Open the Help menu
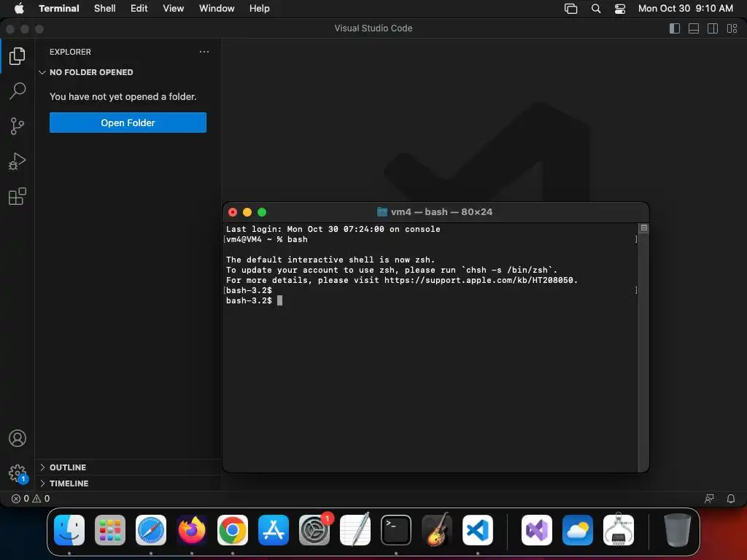Viewport: 747px width, 560px height. pyautogui.click(x=260, y=8)
